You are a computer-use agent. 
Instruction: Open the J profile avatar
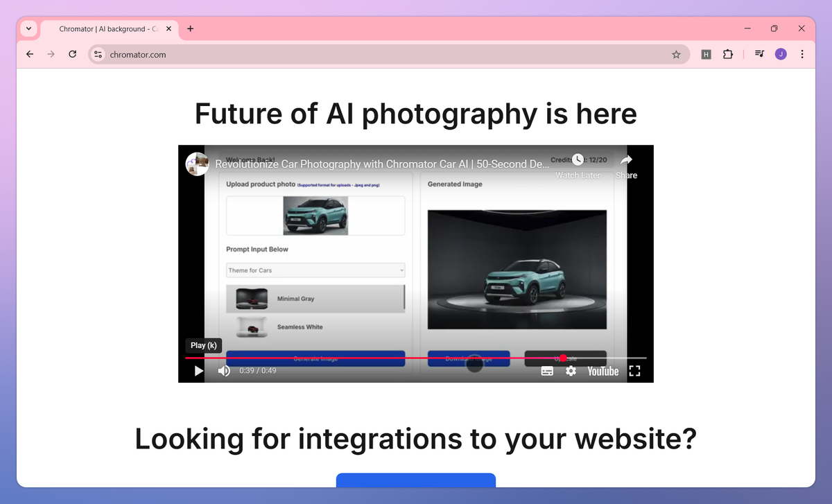pos(781,54)
